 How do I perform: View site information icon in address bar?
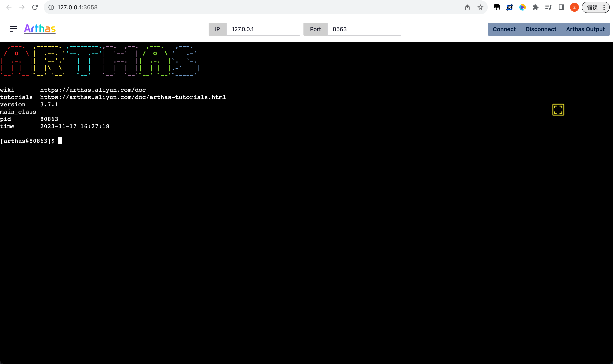tap(51, 7)
